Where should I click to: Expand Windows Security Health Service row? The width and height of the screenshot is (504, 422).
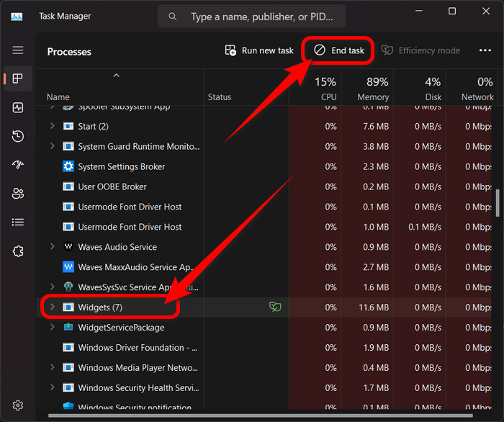(52, 387)
